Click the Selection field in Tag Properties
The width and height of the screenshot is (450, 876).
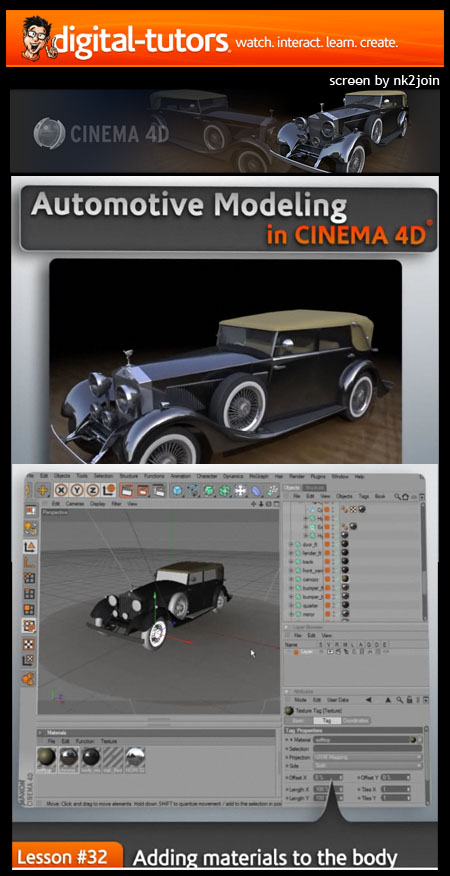[367, 748]
